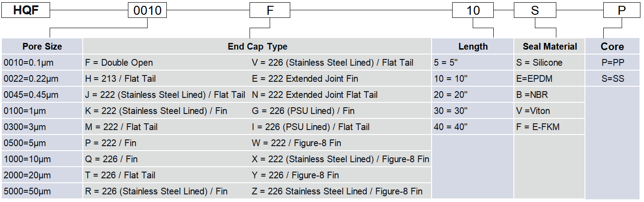
Task: Click the Seal Material column header
Action: [550, 46]
